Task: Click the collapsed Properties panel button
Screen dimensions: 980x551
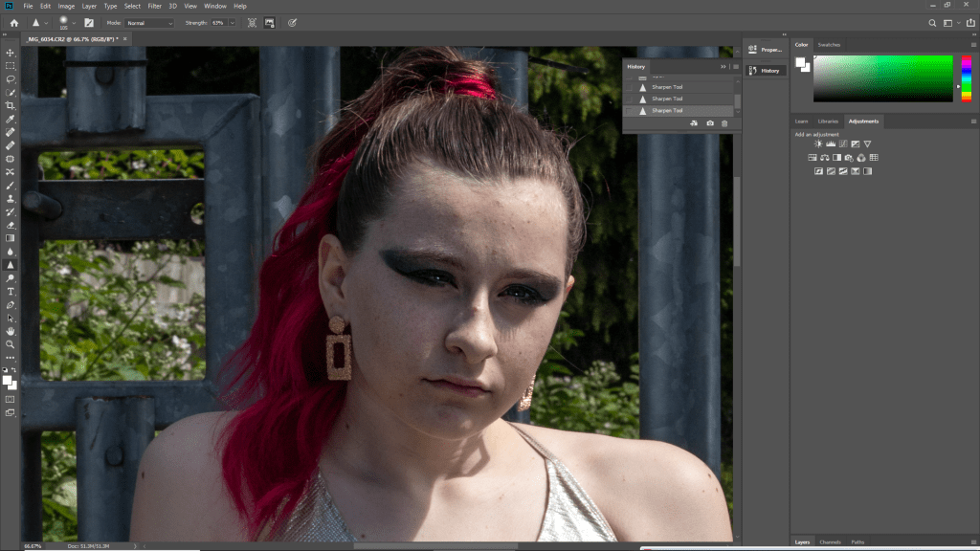Action: pyautogui.click(x=765, y=49)
